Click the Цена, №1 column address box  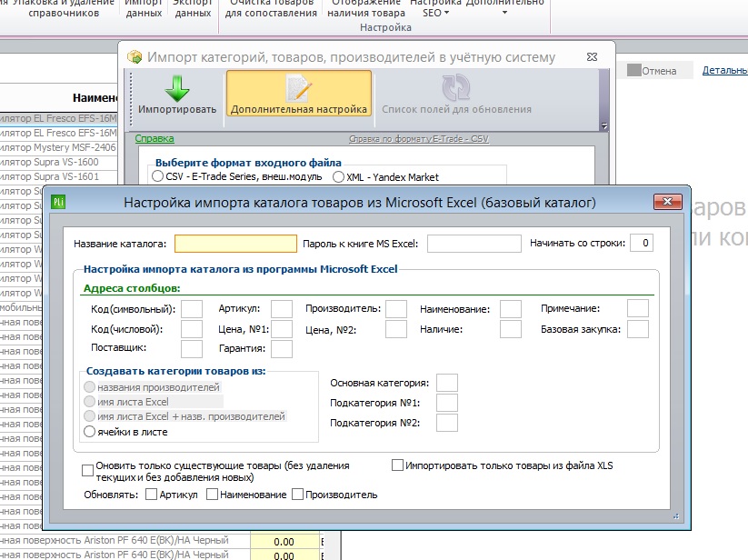click(282, 329)
